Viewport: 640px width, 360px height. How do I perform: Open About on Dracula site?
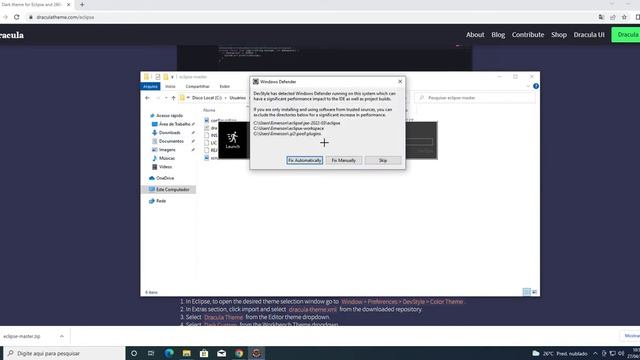475,35
